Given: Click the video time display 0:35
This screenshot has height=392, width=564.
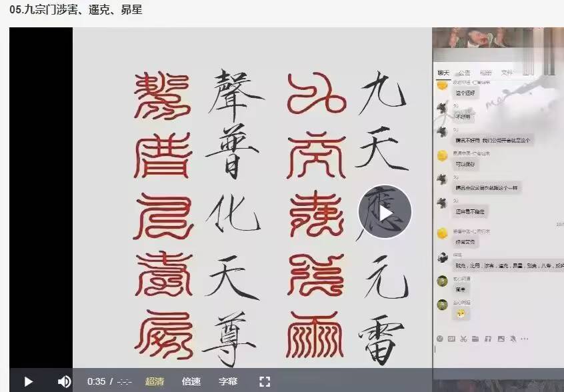Looking at the screenshot, I should tap(96, 381).
